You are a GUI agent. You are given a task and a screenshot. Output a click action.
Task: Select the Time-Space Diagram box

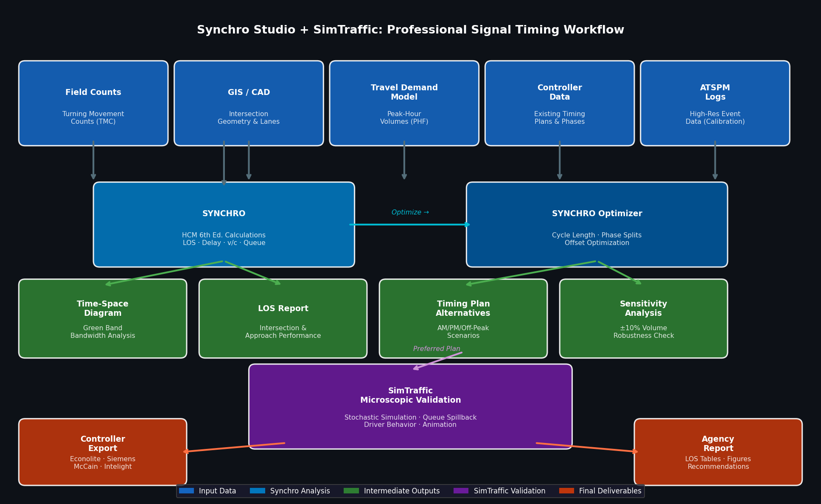[x=103, y=318]
